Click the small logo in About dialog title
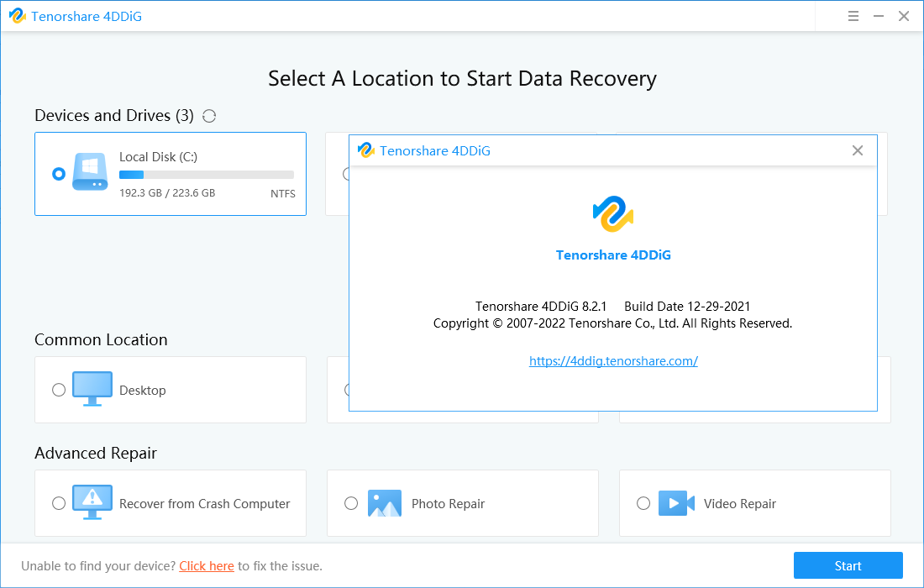The width and height of the screenshot is (924, 588). 366,150
